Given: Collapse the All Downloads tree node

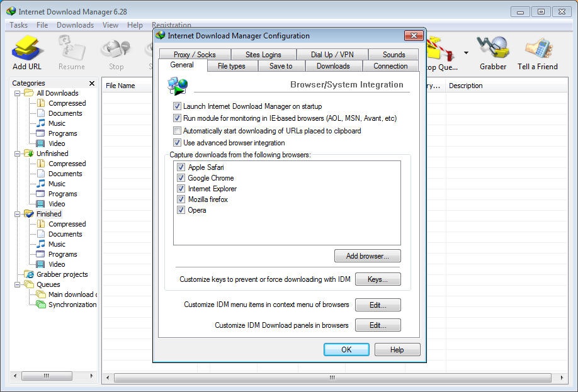Looking at the screenshot, I should (18, 93).
